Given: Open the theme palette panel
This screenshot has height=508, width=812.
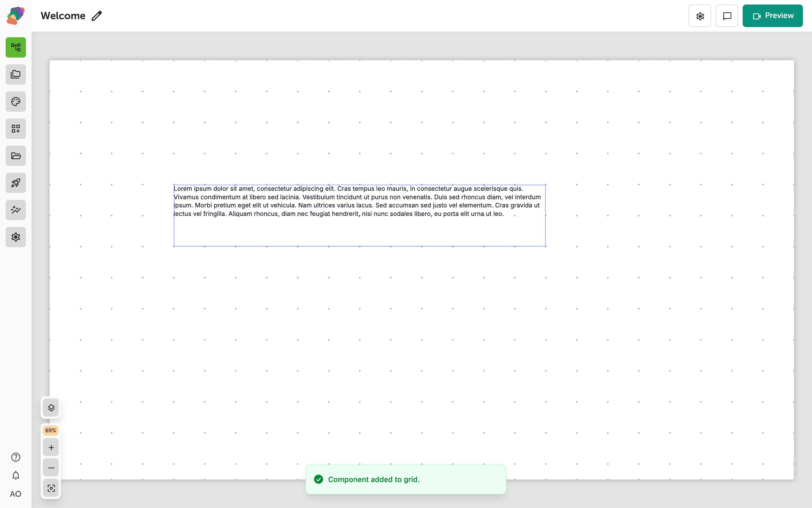Looking at the screenshot, I should [16, 102].
